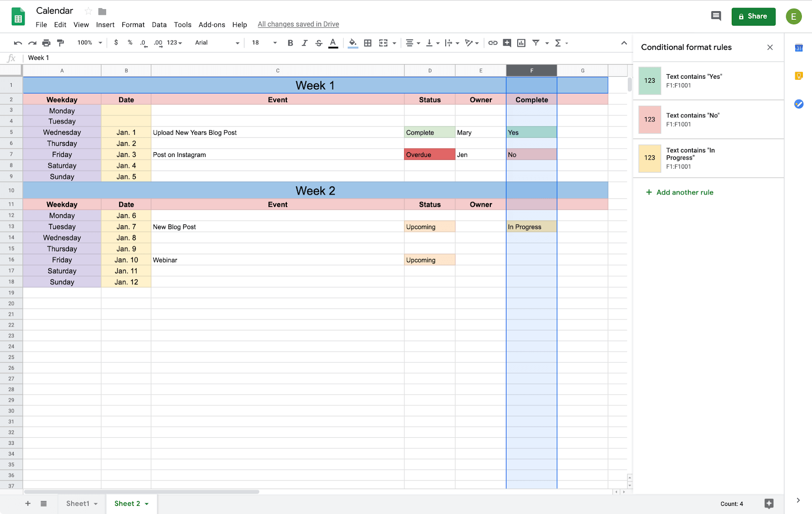812x514 pixels.
Task: Open text wrapping dropdown
Action: 452,43
